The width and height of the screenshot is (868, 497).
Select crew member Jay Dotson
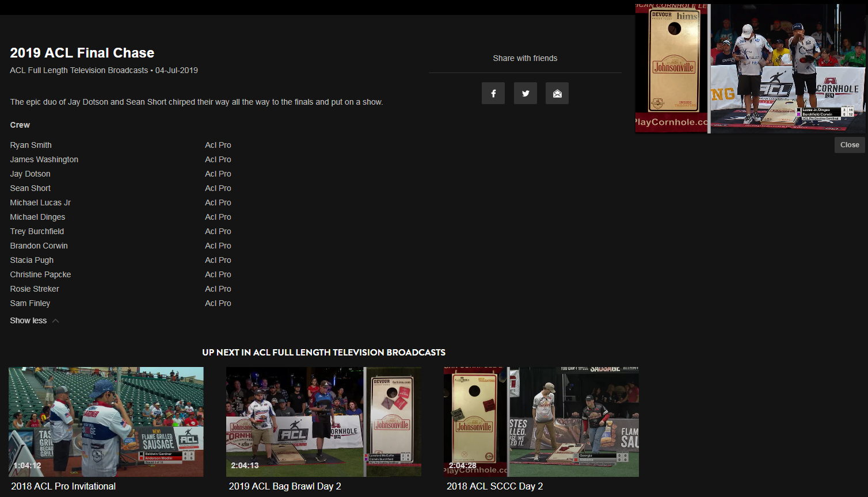(30, 174)
